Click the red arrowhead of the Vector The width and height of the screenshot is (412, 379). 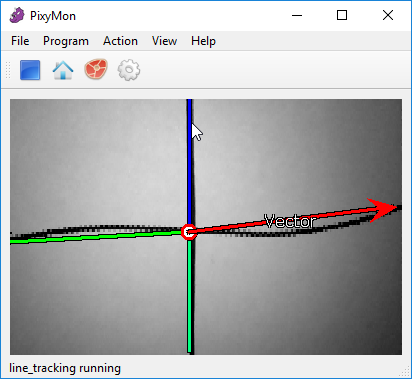(x=383, y=209)
